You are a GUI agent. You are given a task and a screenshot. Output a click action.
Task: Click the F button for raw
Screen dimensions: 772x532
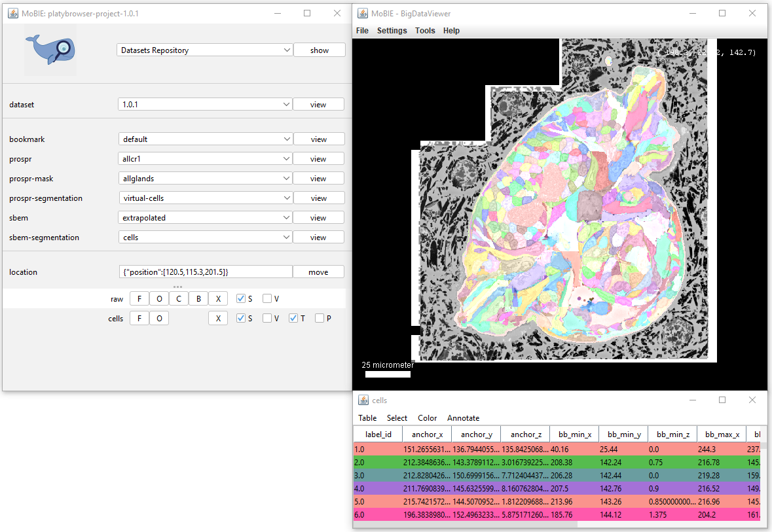(139, 299)
